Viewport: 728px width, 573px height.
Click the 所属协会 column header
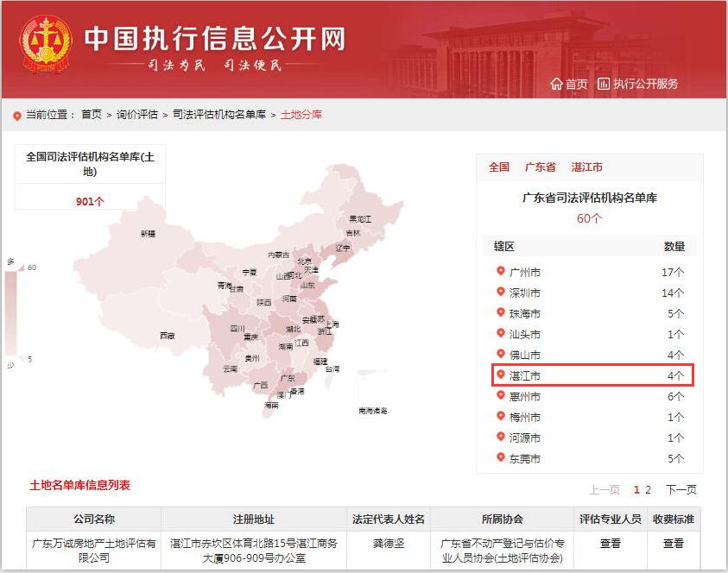pos(503,519)
